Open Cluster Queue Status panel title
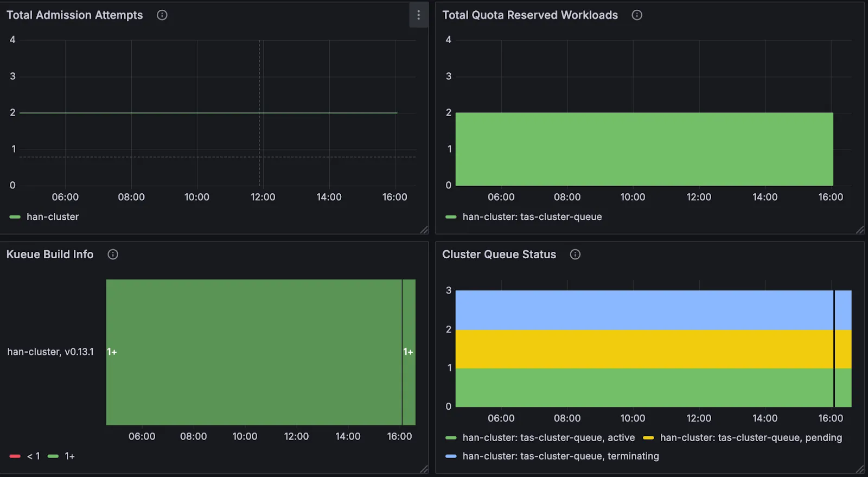 coord(499,255)
